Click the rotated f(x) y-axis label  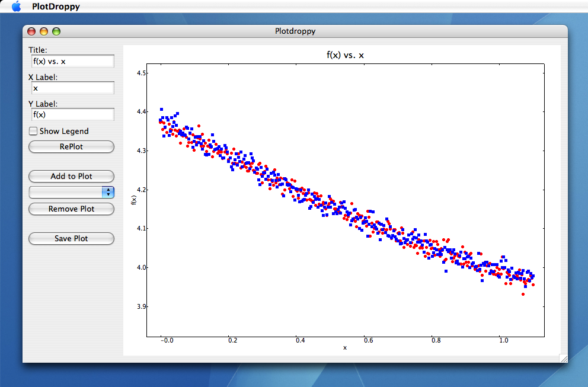[134, 200]
